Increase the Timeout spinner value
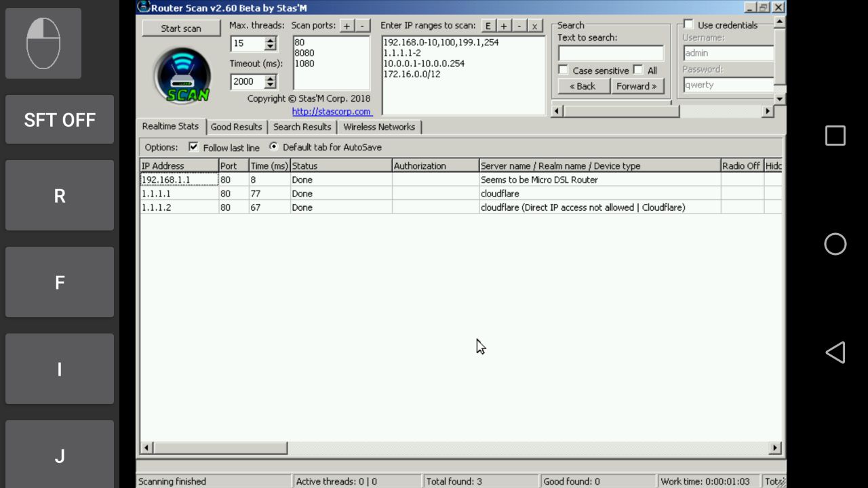The height and width of the screenshot is (488, 868). [x=271, y=78]
